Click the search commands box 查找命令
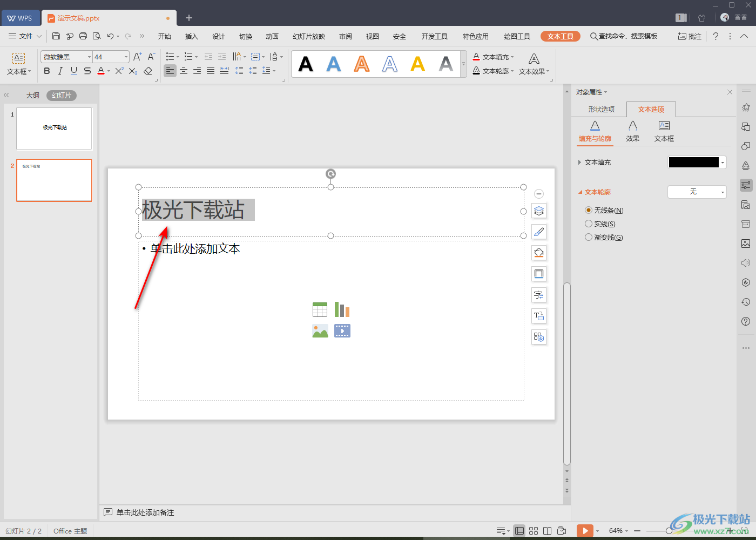 click(624, 36)
